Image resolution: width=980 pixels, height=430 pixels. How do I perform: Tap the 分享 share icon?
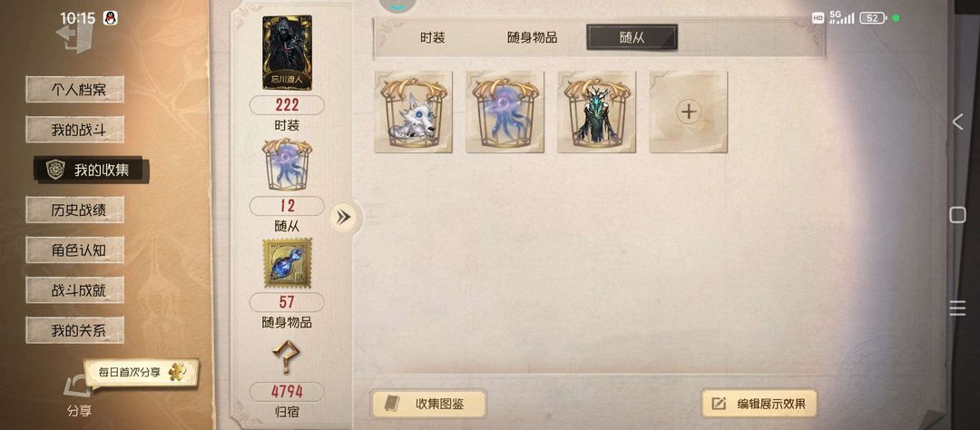click(79, 395)
